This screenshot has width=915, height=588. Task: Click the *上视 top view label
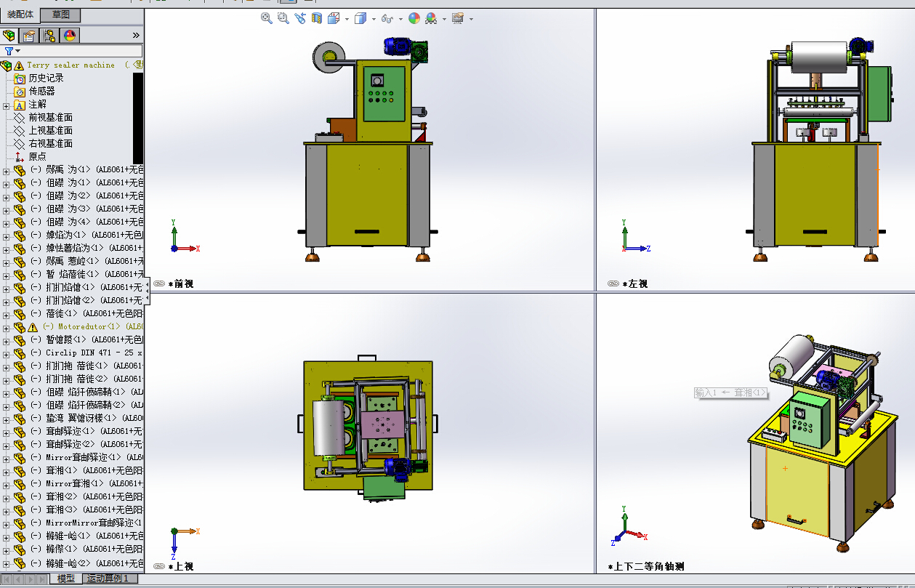click(x=181, y=566)
